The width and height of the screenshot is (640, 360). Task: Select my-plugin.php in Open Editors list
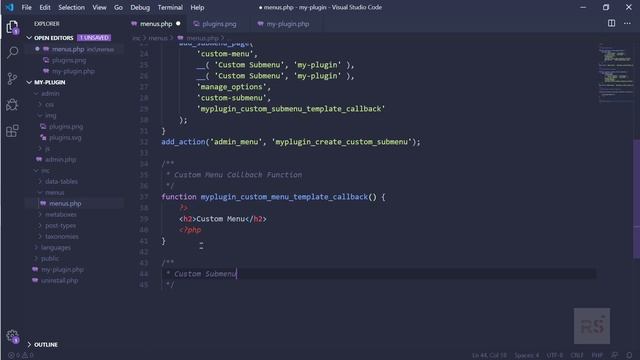[73, 71]
